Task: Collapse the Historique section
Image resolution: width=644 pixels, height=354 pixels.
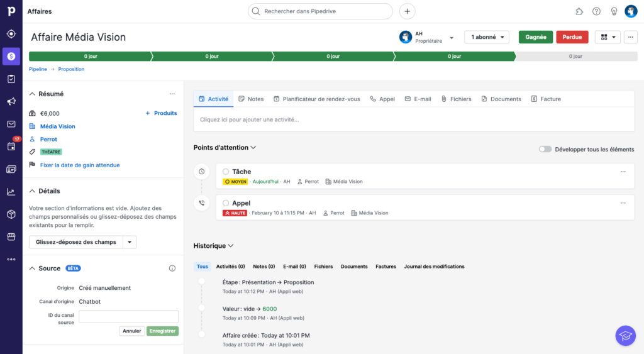Action: 231,246
